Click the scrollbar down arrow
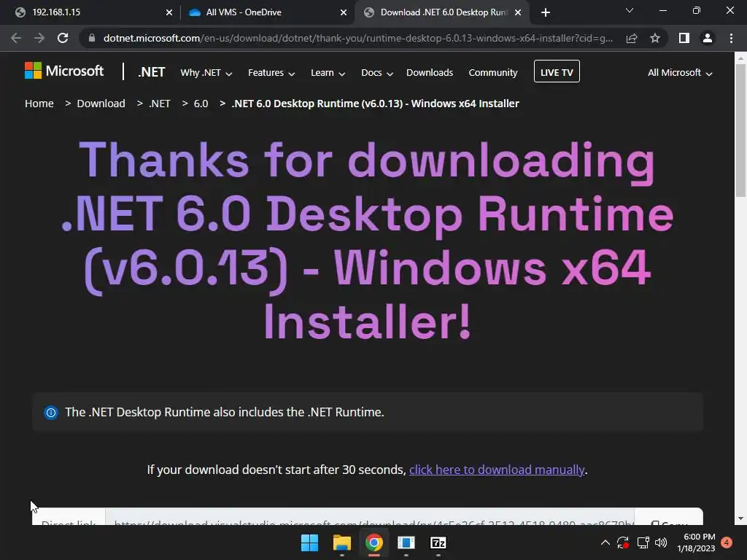Screen dimensions: 747x560 tap(740, 518)
